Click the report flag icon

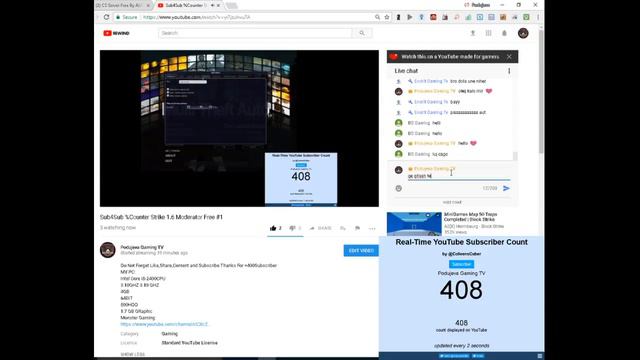click(358, 228)
